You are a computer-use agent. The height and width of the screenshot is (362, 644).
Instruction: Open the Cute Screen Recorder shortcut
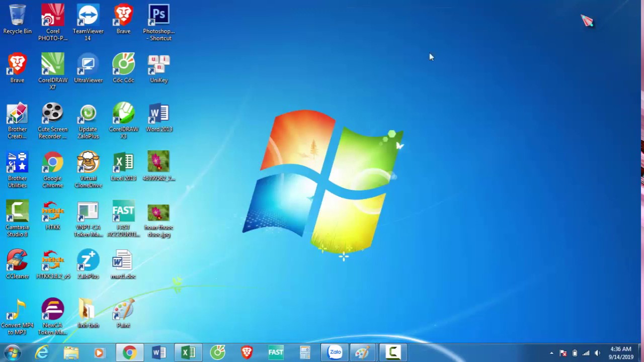53,121
